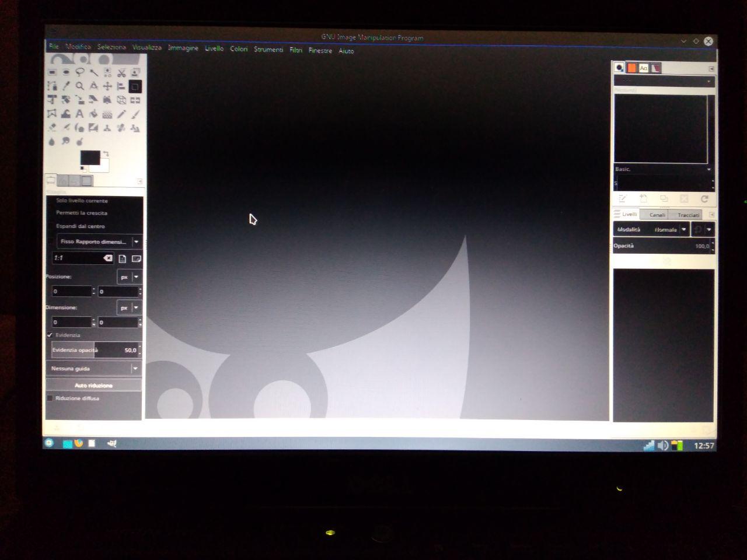
Task: Select the Smudge tool
Action: point(66,141)
